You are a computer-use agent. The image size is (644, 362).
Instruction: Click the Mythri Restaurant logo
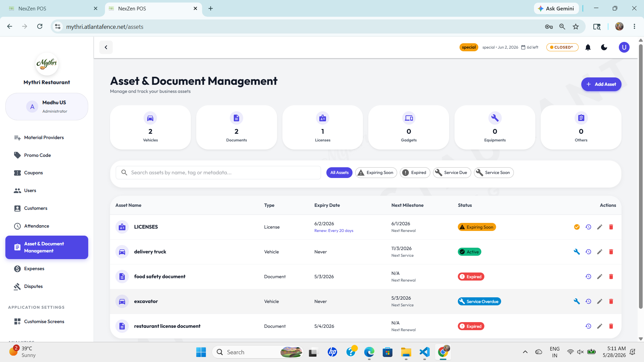tap(47, 64)
